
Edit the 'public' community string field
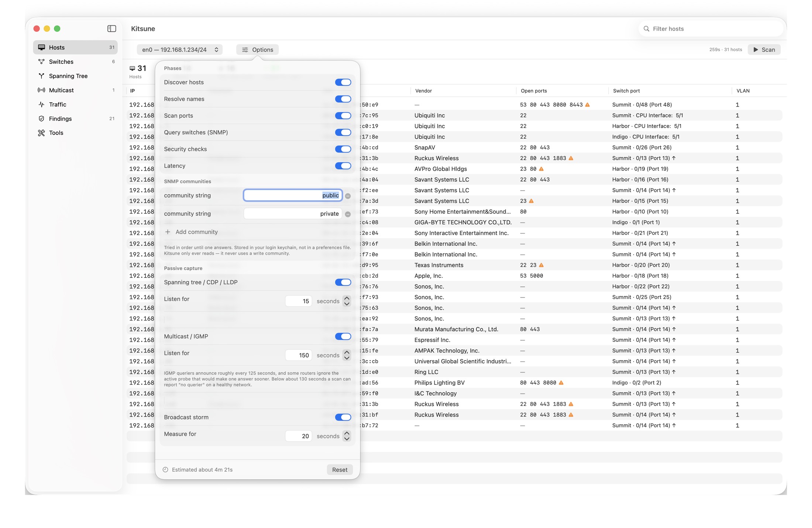pyautogui.click(x=293, y=195)
